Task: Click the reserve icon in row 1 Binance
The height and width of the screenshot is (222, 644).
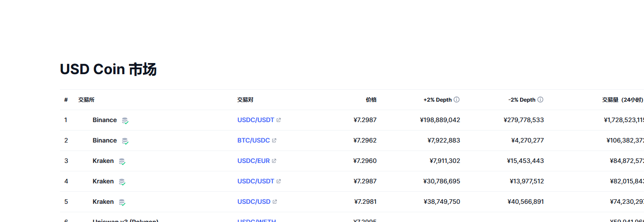Action: point(125,120)
